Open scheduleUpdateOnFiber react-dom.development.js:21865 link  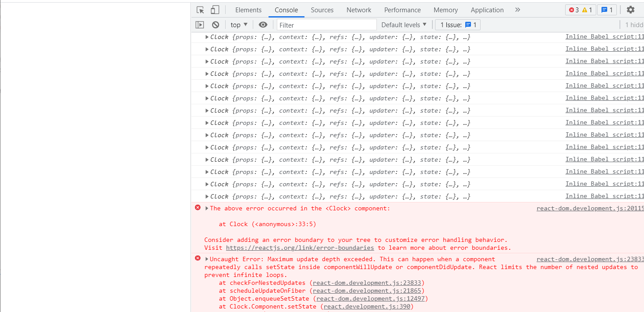[367, 291]
